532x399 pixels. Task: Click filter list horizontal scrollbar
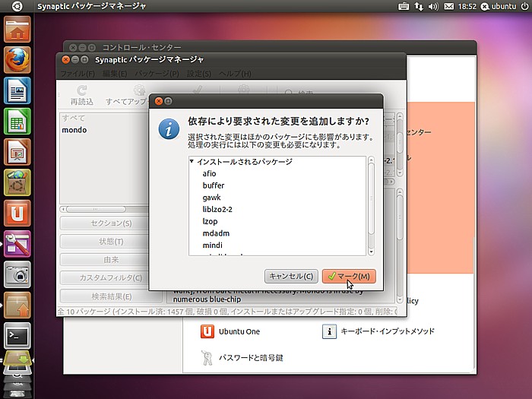[x=96, y=209]
